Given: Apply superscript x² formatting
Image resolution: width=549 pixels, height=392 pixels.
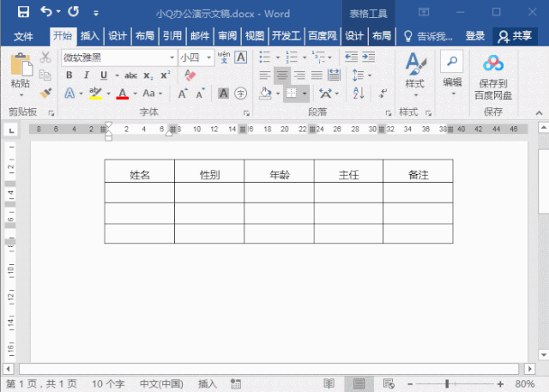Looking at the screenshot, I should point(166,75).
